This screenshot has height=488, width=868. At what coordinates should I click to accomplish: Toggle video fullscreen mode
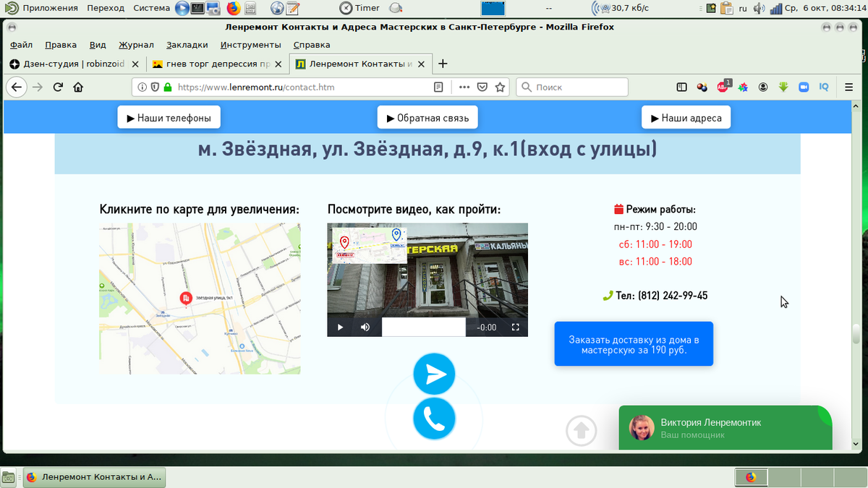point(516,327)
